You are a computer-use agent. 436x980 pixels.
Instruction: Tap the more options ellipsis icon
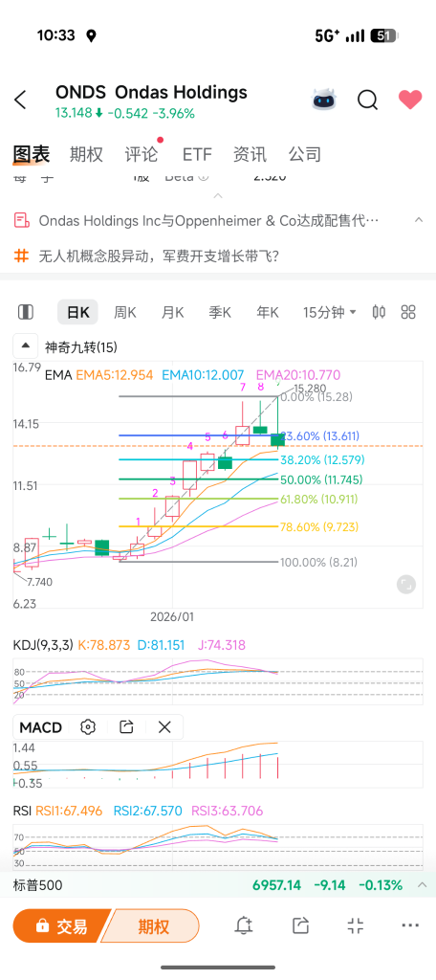point(410,925)
